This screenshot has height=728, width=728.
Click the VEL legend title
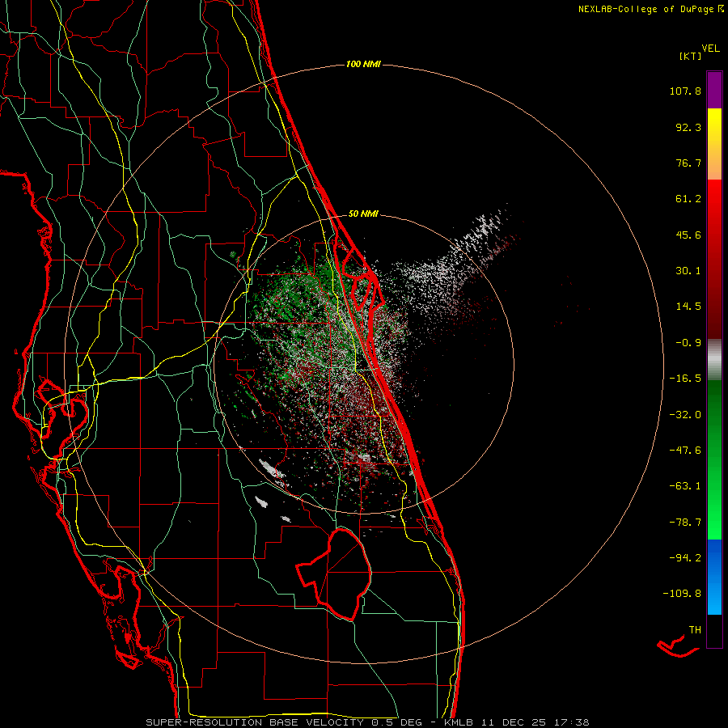tap(710, 49)
